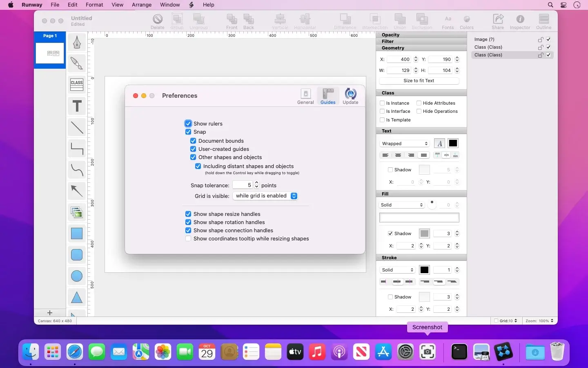Select the Circle shape tool
This screenshot has width=588, height=368.
[x=77, y=276]
